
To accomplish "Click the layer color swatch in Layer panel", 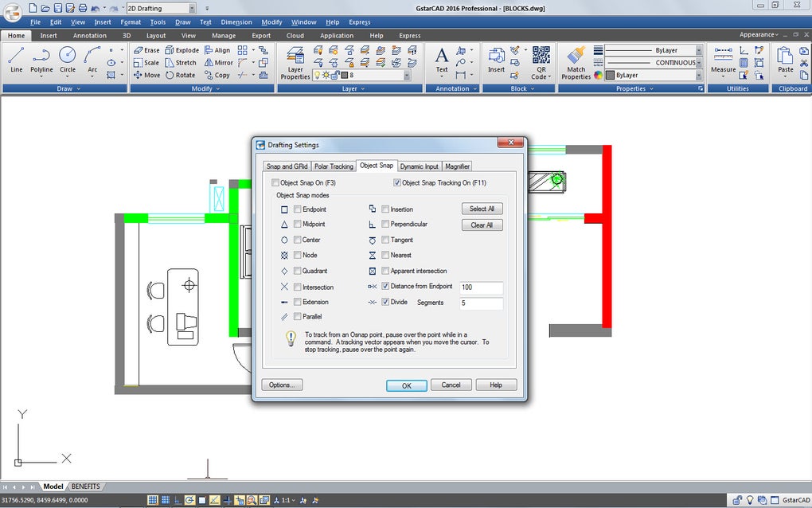I will coord(344,76).
